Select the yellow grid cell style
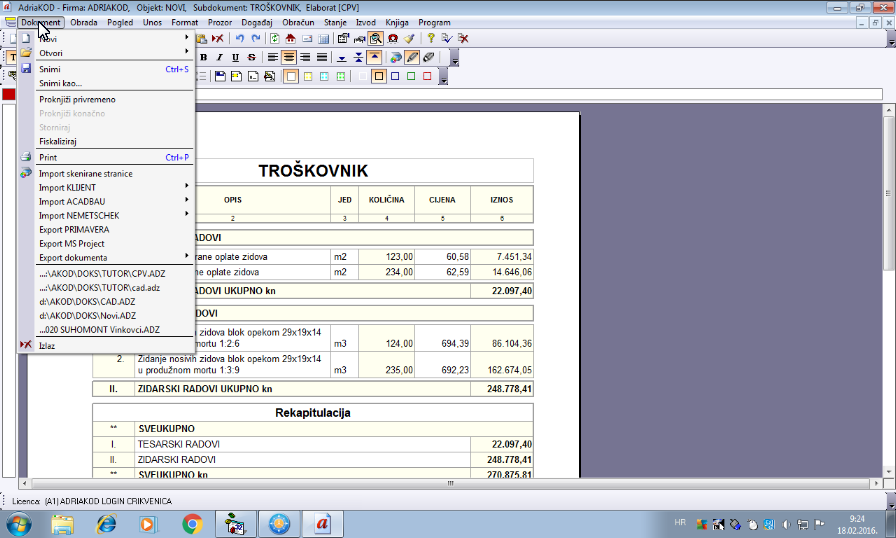This screenshot has width=896, height=538. point(308,76)
